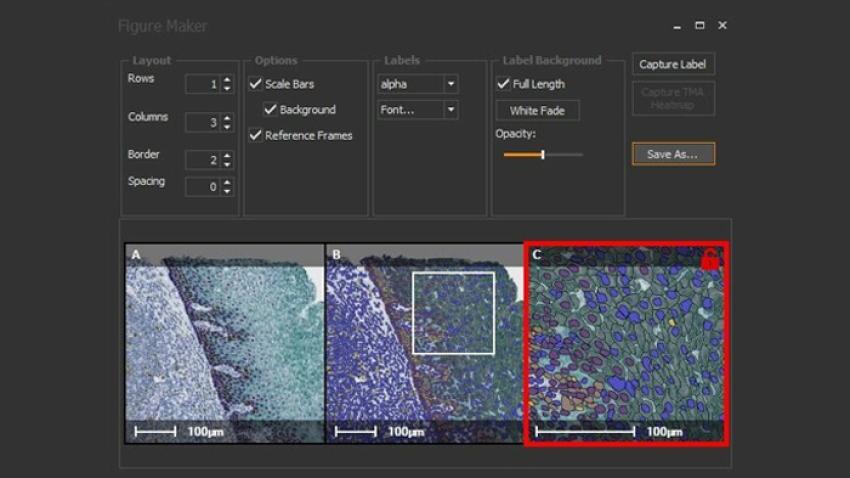Minimize the Figure Maker window
This screenshot has width=850, height=478.
675,26
